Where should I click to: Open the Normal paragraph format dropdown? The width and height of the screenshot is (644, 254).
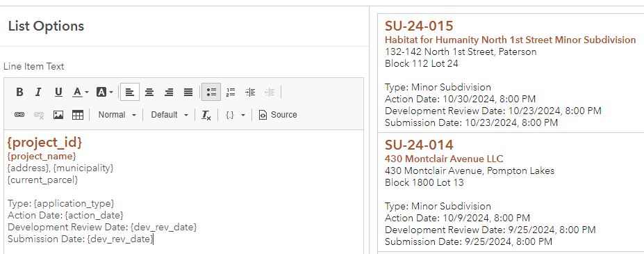click(x=117, y=114)
